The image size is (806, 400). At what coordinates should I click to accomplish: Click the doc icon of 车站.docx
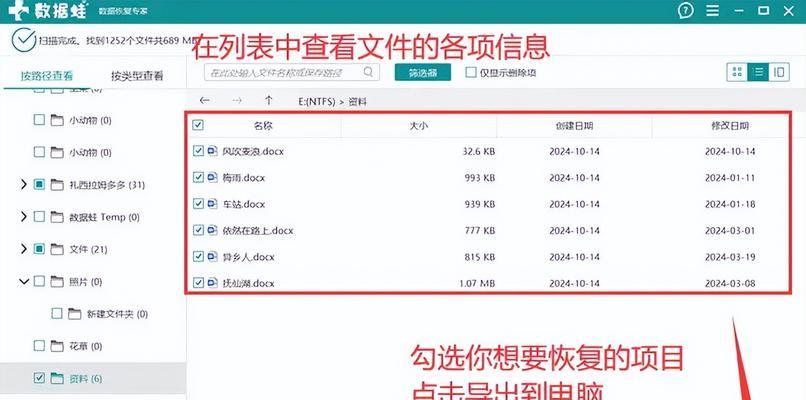[x=213, y=204]
